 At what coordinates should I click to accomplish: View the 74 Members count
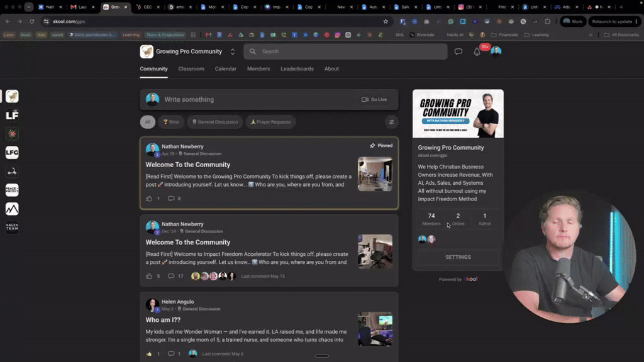431,219
